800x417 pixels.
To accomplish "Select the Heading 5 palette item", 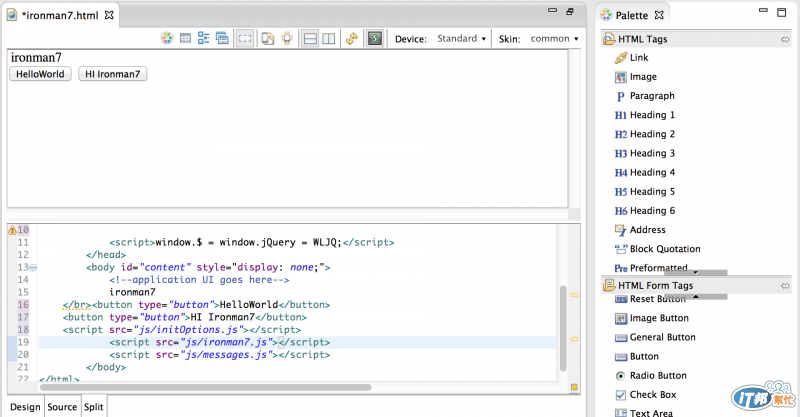I will coord(644,192).
